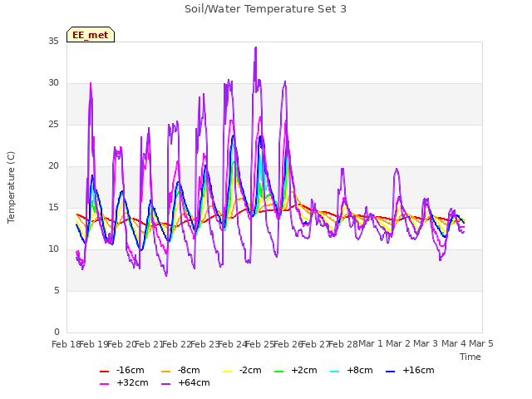This screenshot has height=399, width=532.
Task: Click the chart title Soil/Water Temperature Set 3
Action: pyautogui.click(x=266, y=9)
